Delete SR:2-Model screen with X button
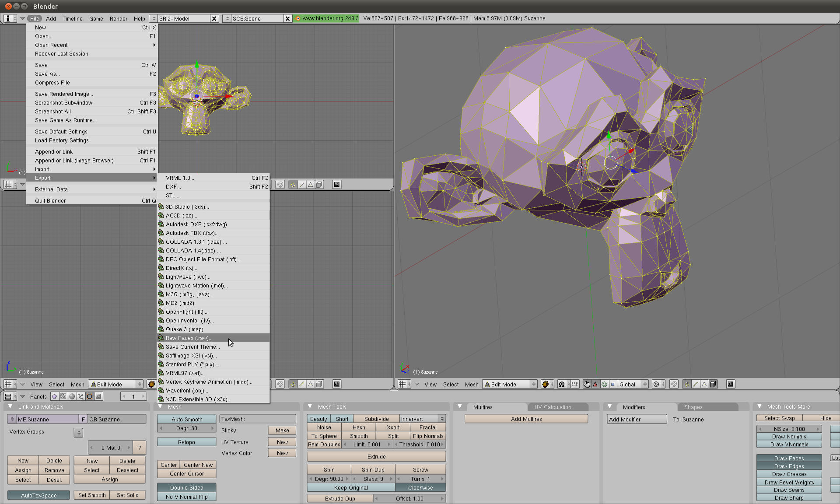 click(214, 18)
